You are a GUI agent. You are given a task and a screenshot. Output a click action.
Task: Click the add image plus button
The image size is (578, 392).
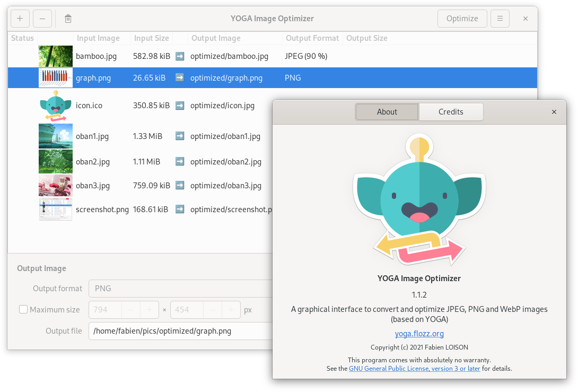tap(20, 19)
